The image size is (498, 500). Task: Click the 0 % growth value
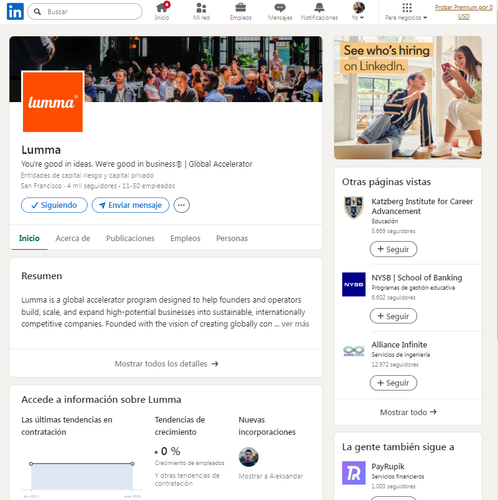[x=170, y=451]
